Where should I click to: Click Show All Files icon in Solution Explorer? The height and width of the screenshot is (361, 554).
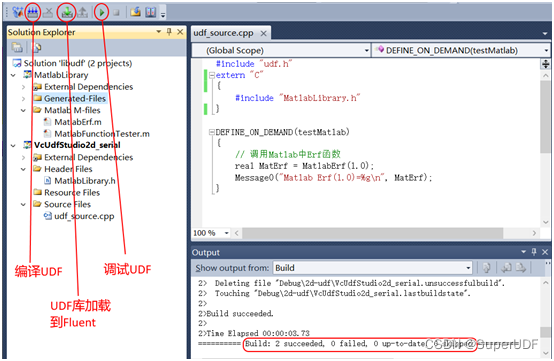[x=37, y=47]
